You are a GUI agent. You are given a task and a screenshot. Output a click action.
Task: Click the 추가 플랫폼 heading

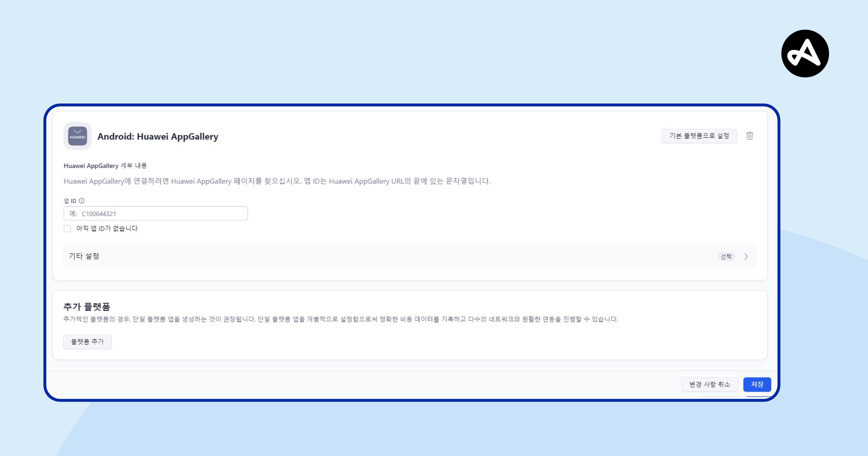(x=87, y=307)
